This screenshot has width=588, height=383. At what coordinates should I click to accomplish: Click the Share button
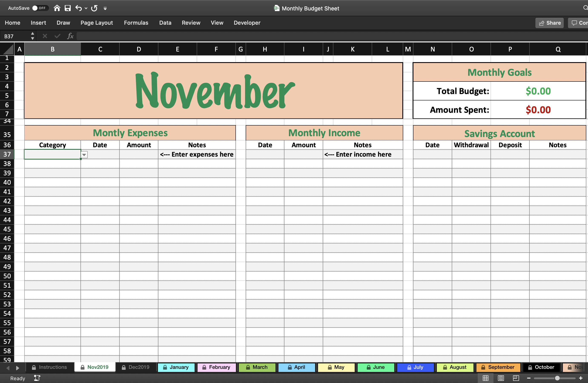click(x=549, y=23)
